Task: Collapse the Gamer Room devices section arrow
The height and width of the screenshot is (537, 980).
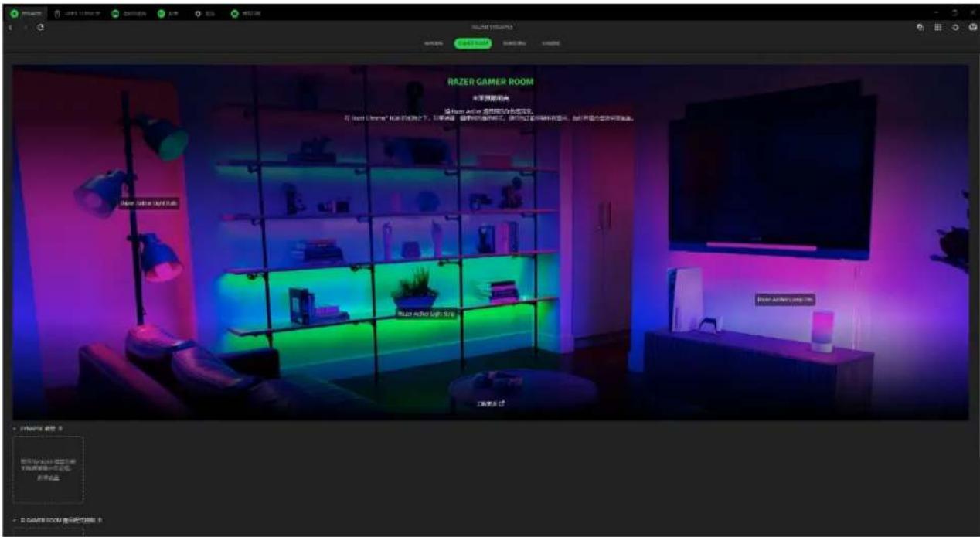Action: (x=14, y=520)
